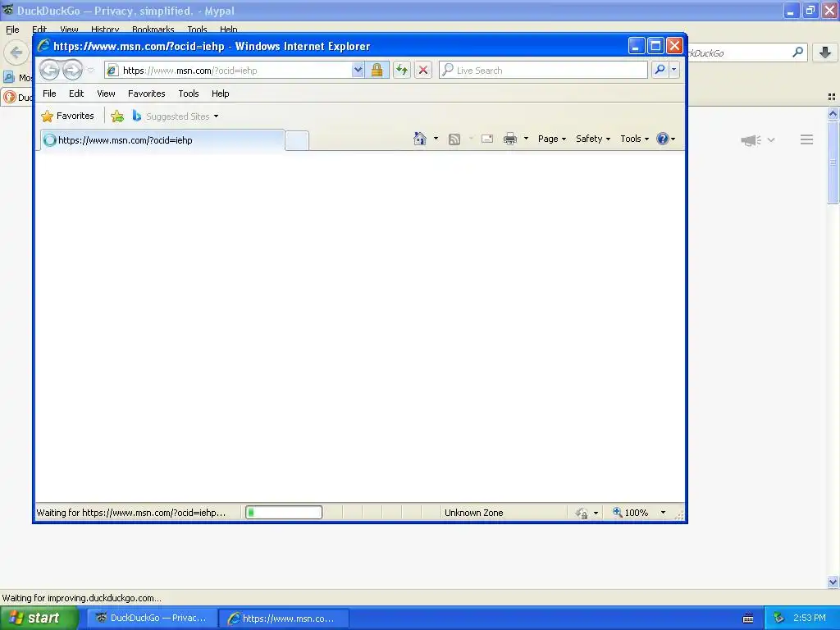The height and width of the screenshot is (630, 840).
Task: Open the Help menu in Internet Explorer
Action: [x=220, y=94]
